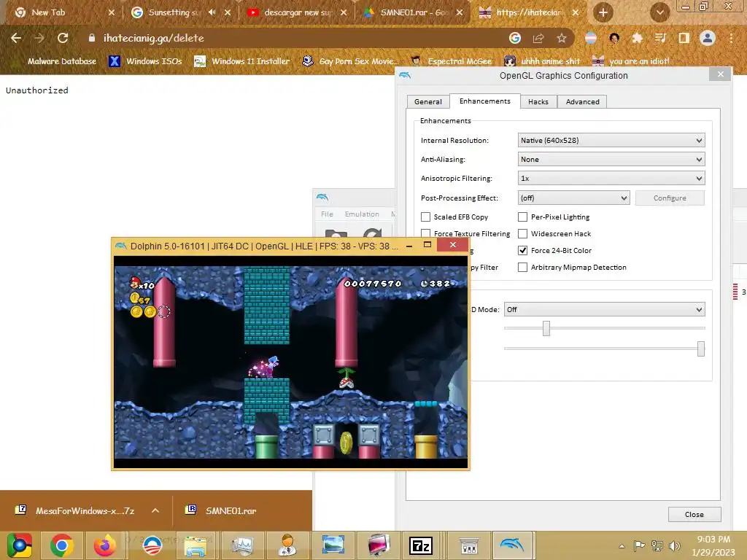Show hidden system tray icons
This screenshot has width=747, height=560.
point(622,546)
